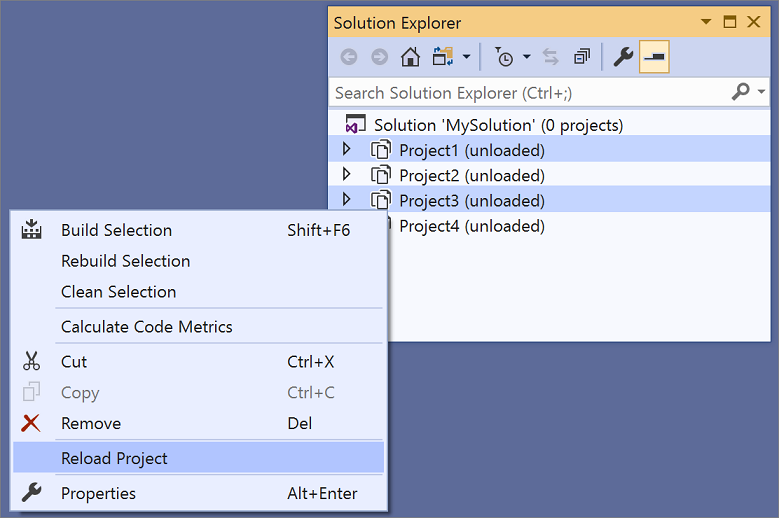Click Sync with Active Document arrows icon
779x518 pixels.
(550, 57)
